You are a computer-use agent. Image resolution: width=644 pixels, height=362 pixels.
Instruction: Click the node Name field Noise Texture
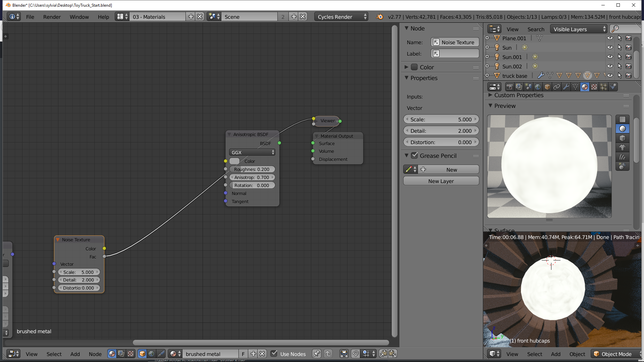tap(455, 42)
